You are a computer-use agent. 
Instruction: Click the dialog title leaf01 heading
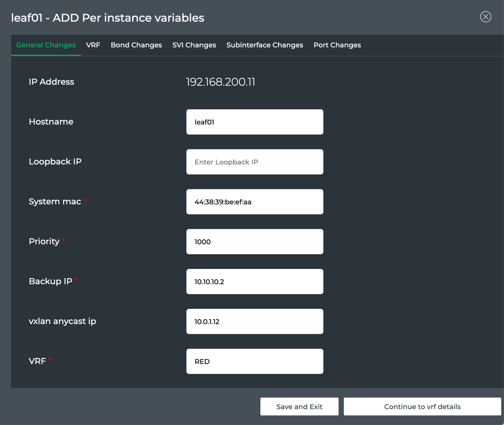pos(108,18)
